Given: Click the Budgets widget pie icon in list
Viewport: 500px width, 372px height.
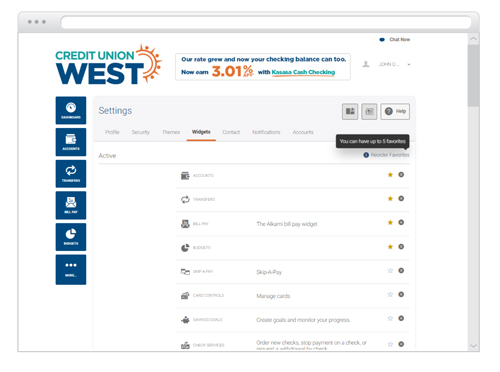Looking at the screenshot, I should click(185, 248).
